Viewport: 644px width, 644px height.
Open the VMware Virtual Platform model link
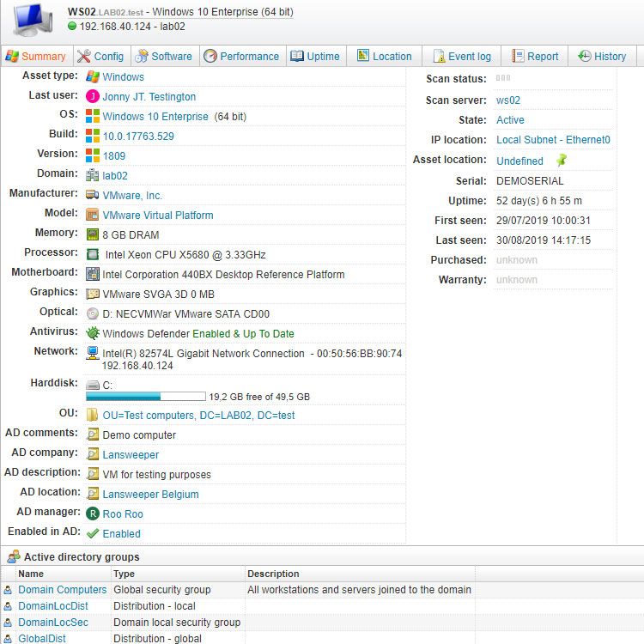pyautogui.click(x=158, y=215)
